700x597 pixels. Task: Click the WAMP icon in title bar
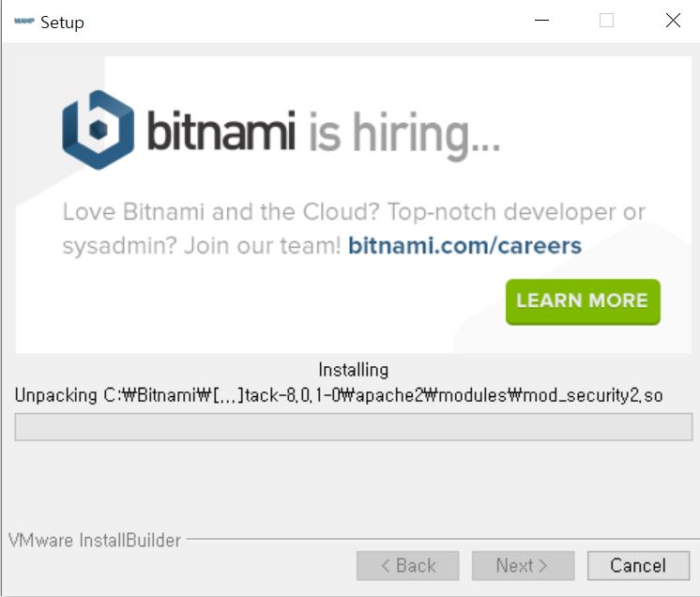pos(24,21)
